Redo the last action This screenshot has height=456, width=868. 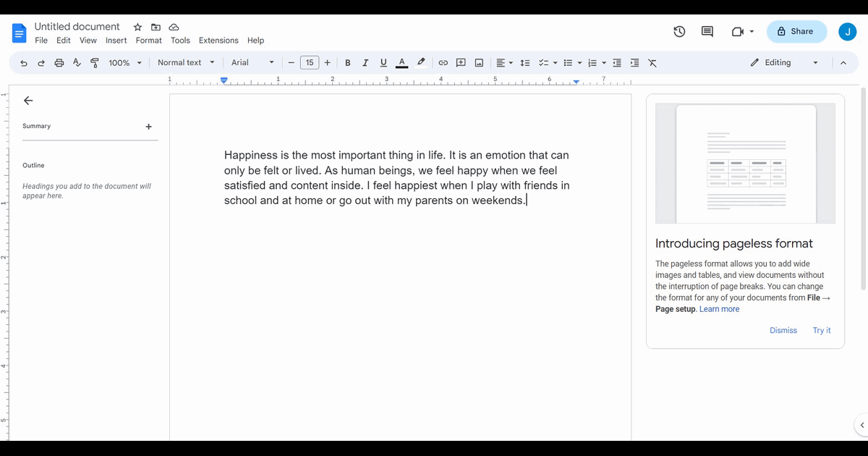pyautogui.click(x=41, y=63)
